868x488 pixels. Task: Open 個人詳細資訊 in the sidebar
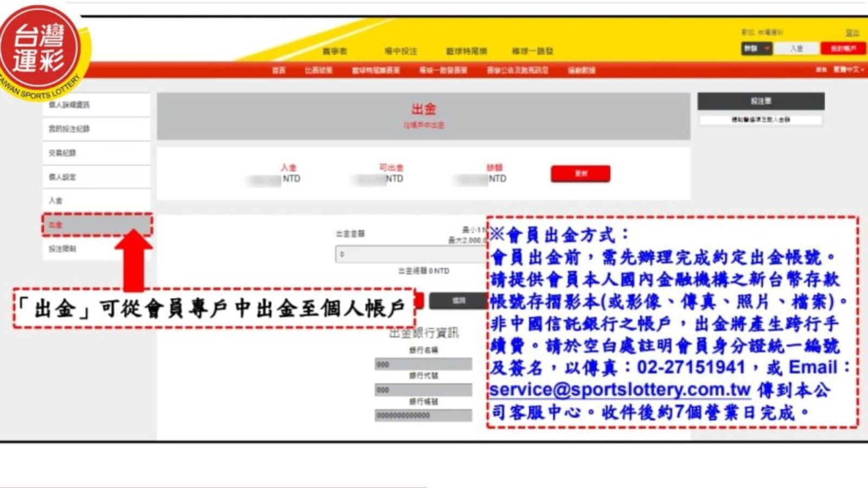(97, 105)
